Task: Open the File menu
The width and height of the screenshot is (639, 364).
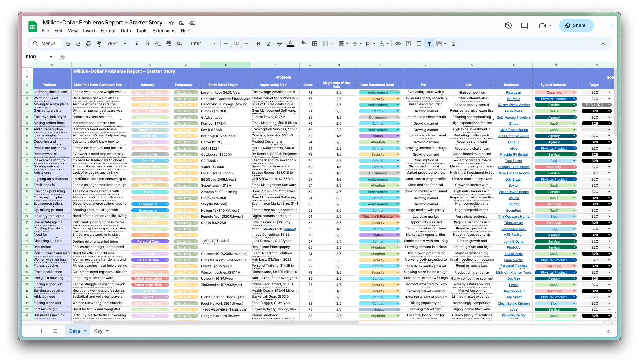Action: tap(45, 31)
